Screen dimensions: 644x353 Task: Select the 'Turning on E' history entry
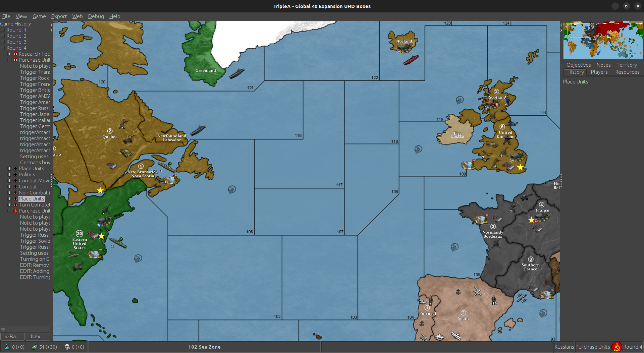[35, 259]
